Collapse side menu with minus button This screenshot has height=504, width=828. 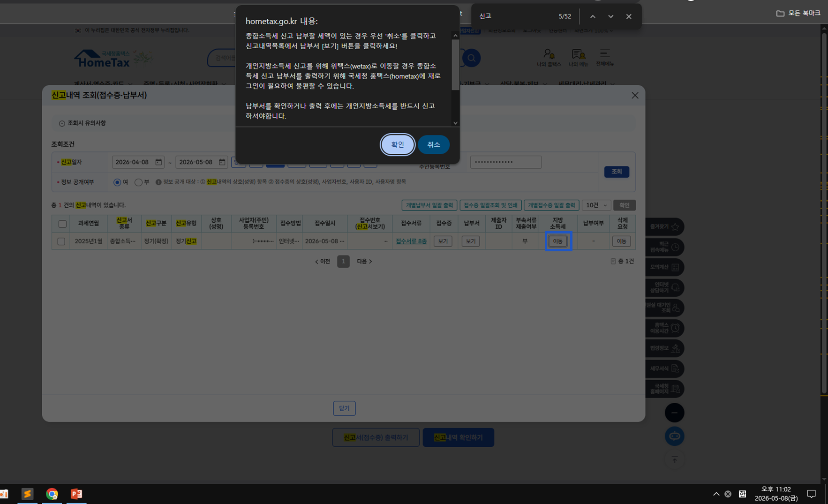674,413
